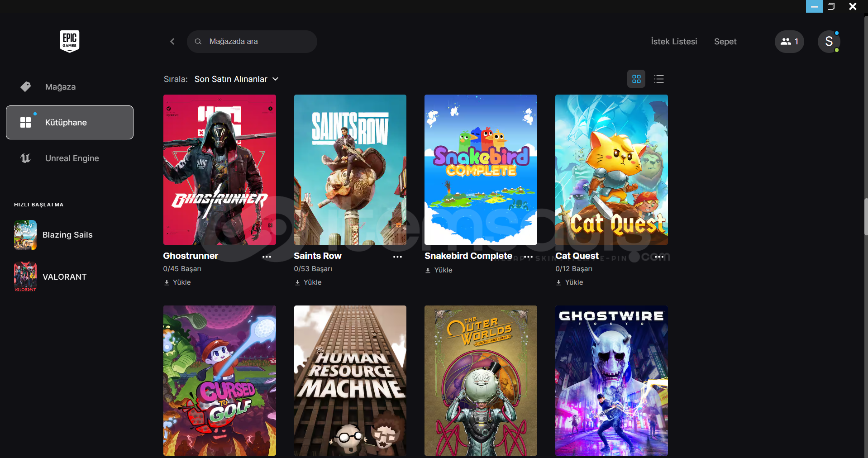Click the Cat Quest title text
The height and width of the screenshot is (458, 868).
[x=577, y=256]
